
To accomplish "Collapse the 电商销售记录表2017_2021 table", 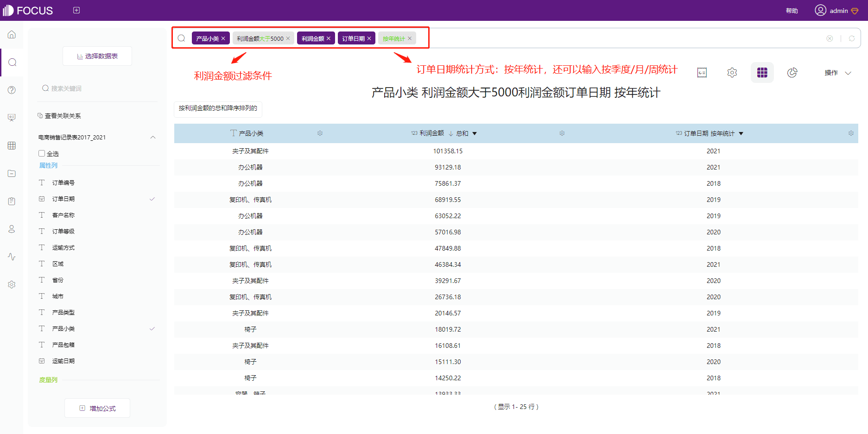I will (x=153, y=138).
